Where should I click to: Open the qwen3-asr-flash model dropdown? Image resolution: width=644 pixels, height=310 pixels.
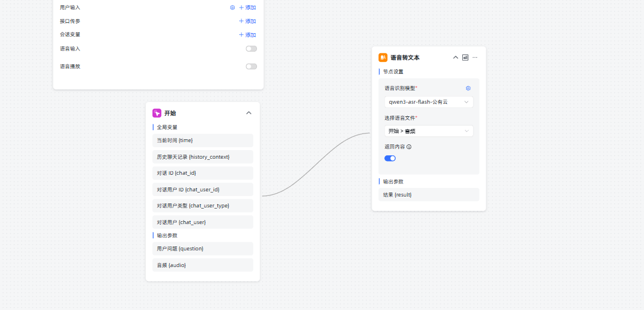[428, 102]
